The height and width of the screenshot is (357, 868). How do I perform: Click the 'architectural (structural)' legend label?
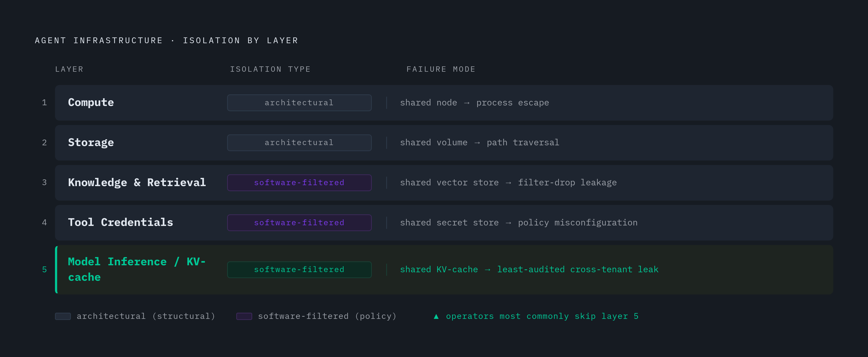(146, 316)
